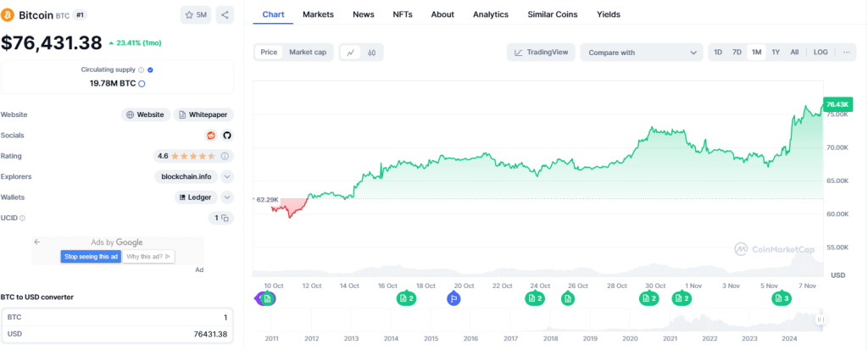
Task: Open the news marker at 30 Oct
Action: click(648, 299)
